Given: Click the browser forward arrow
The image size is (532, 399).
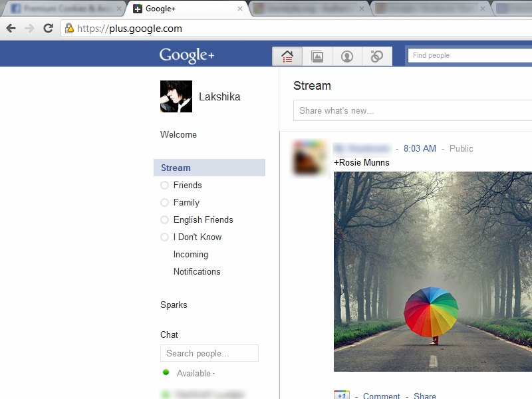Looking at the screenshot, I should [x=29, y=28].
